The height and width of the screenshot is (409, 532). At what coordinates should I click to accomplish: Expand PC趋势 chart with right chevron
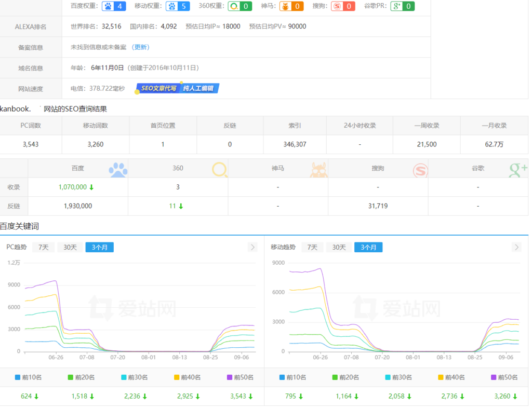252,248
